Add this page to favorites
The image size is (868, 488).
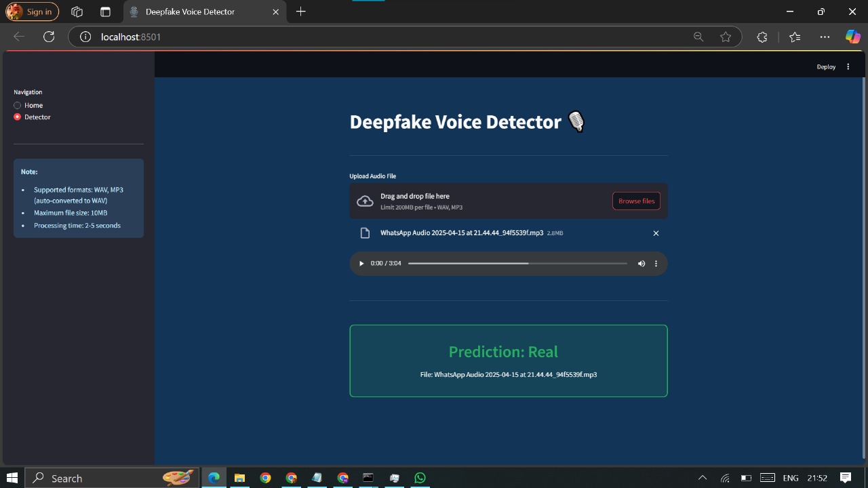pos(726,37)
